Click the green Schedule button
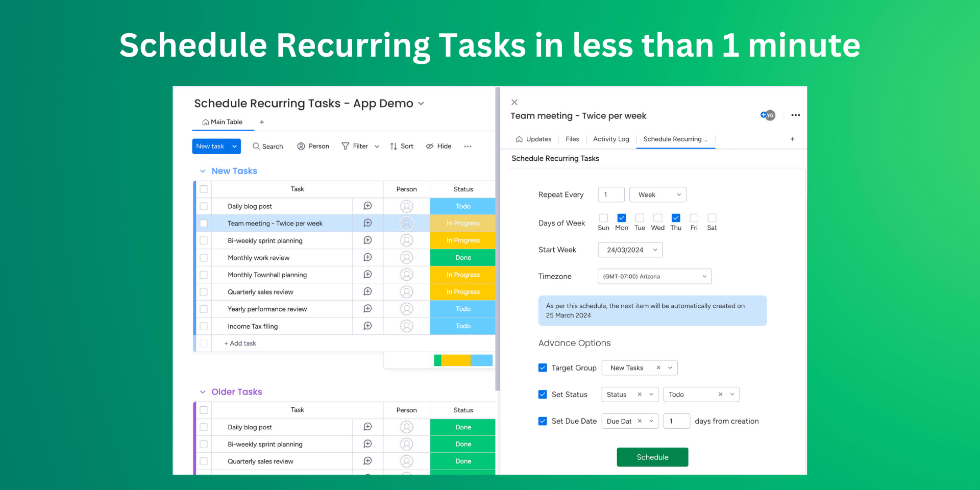980x490 pixels. (652, 457)
